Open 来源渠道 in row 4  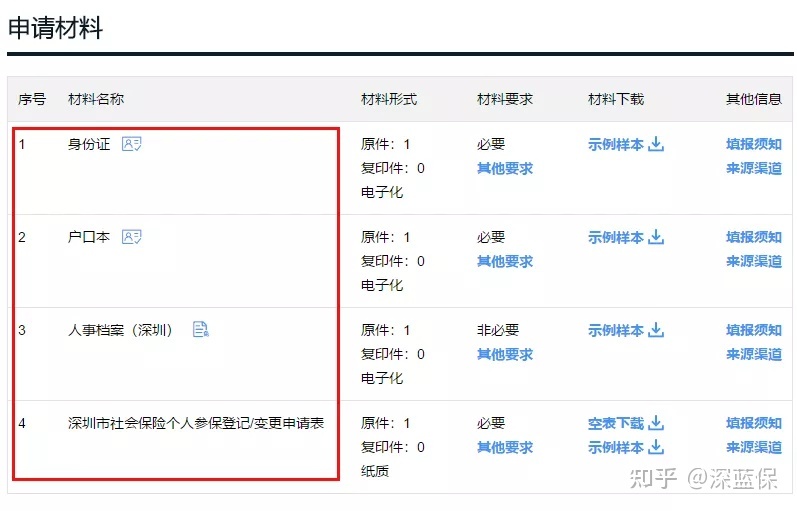click(x=754, y=447)
